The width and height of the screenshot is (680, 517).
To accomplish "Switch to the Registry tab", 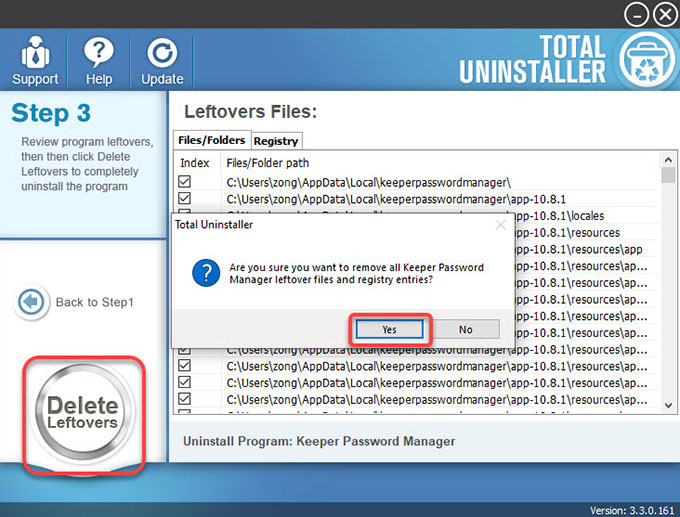I will coord(276,141).
